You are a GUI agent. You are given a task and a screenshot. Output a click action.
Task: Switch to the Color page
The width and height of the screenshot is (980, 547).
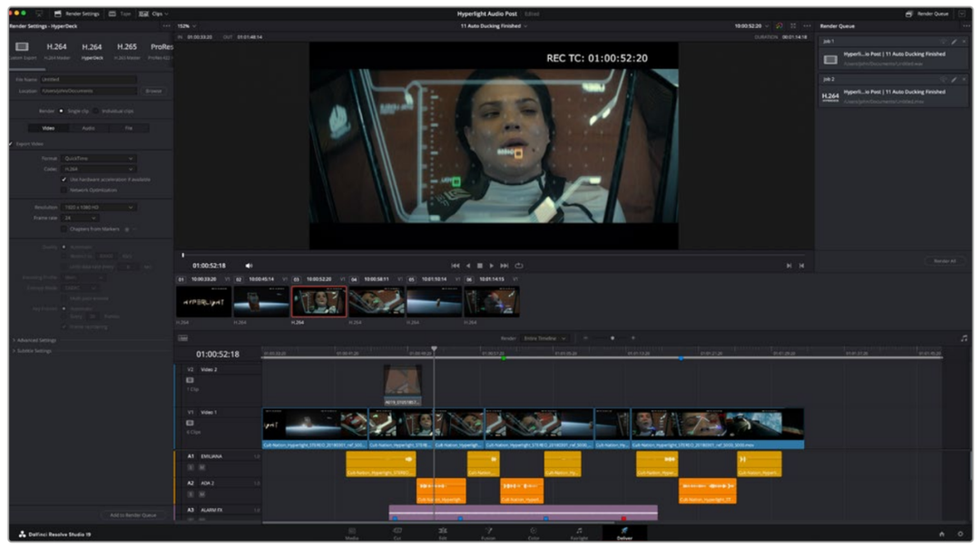click(x=534, y=533)
